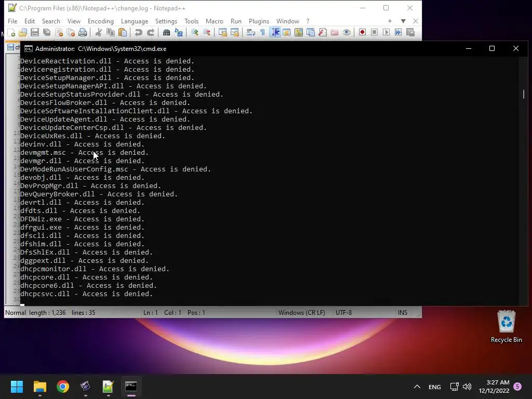This screenshot has width=532, height=399.
Task: Open the question mark help menu
Action: [x=308, y=21]
